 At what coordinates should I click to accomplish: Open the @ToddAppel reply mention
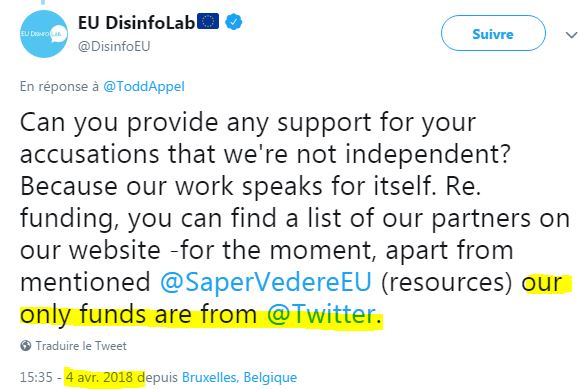click(144, 87)
